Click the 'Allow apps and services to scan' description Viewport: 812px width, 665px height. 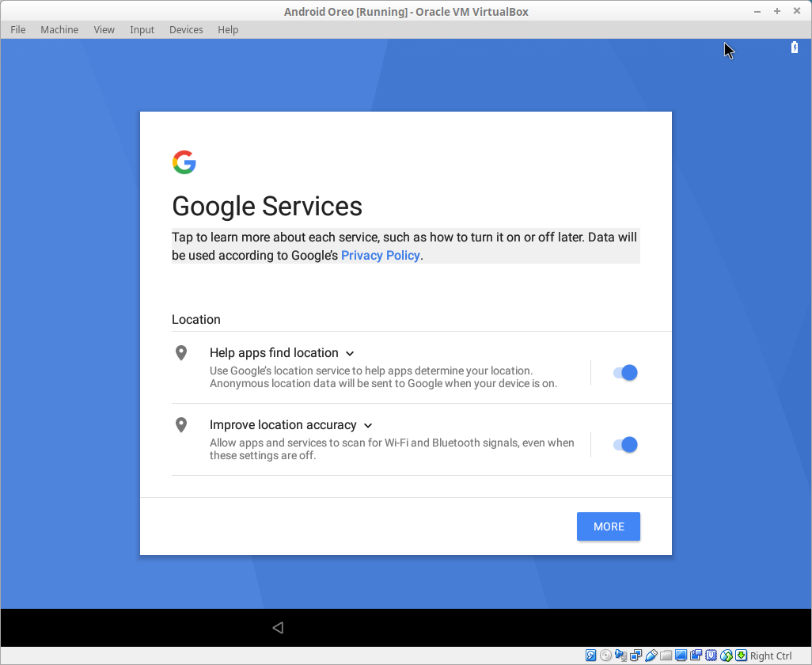(x=392, y=449)
